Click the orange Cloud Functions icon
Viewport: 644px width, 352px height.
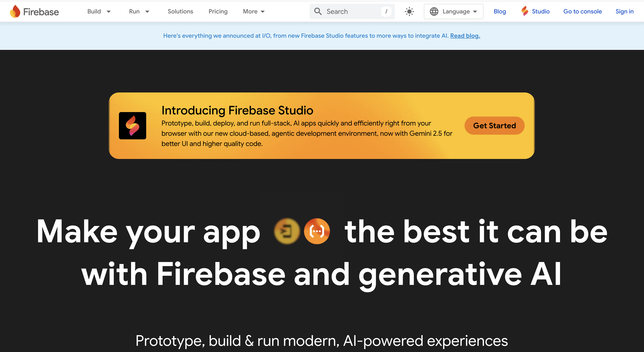(317, 231)
